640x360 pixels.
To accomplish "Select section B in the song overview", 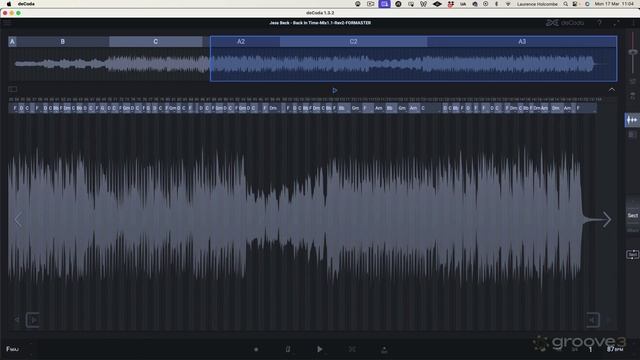I will click(x=62, y=42).
